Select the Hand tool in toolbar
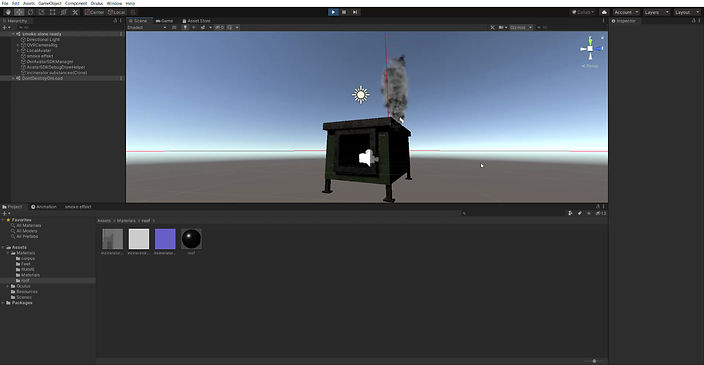Viewport: 704px width, 365px height. point(8,12)
